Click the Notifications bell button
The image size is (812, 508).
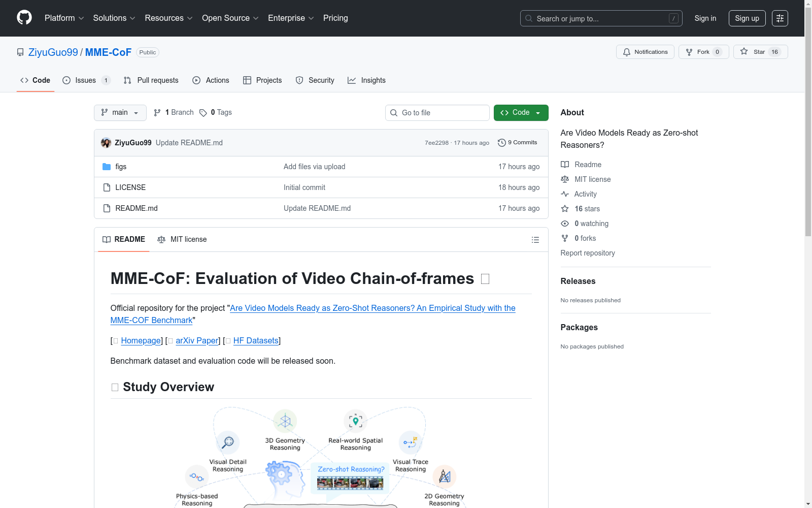click(x=645, y=52)
